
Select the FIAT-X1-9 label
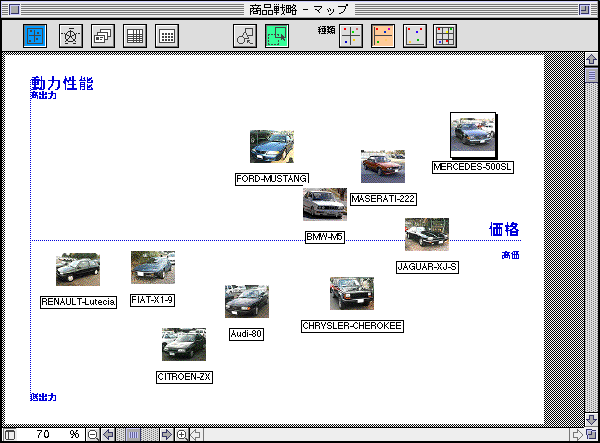pos(152,300)
